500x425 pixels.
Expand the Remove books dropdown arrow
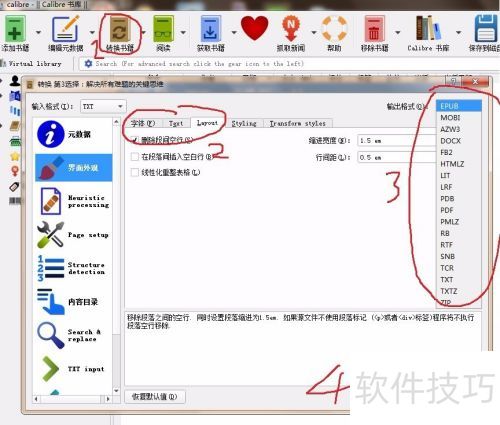click(x=397, y=32)
